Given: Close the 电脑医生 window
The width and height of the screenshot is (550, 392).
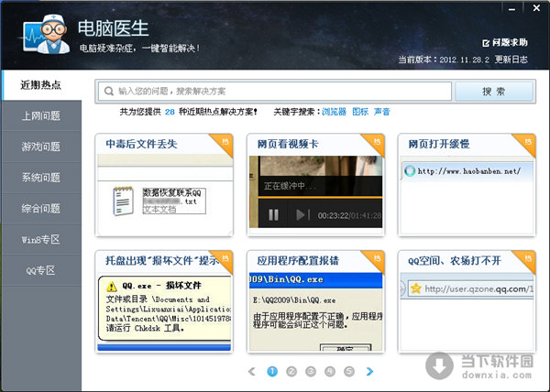Looking at the screenshot, I should [536, 8].
